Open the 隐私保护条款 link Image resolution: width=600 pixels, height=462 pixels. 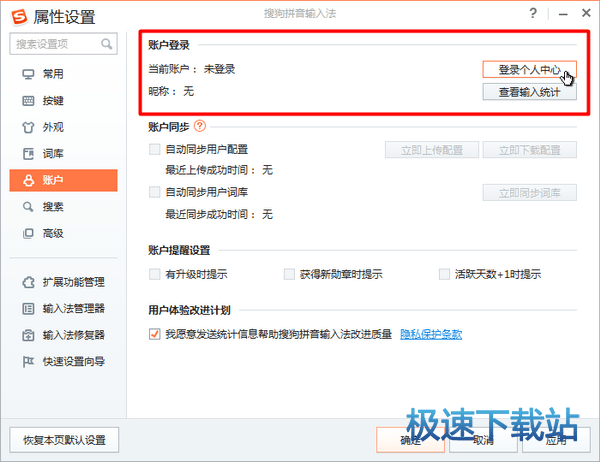[431, 334]
